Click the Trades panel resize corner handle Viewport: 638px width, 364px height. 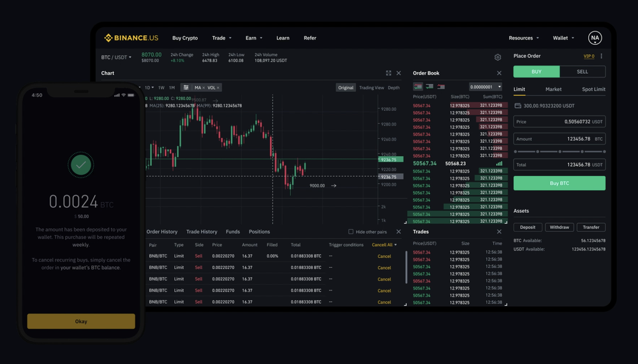[506, 304]
